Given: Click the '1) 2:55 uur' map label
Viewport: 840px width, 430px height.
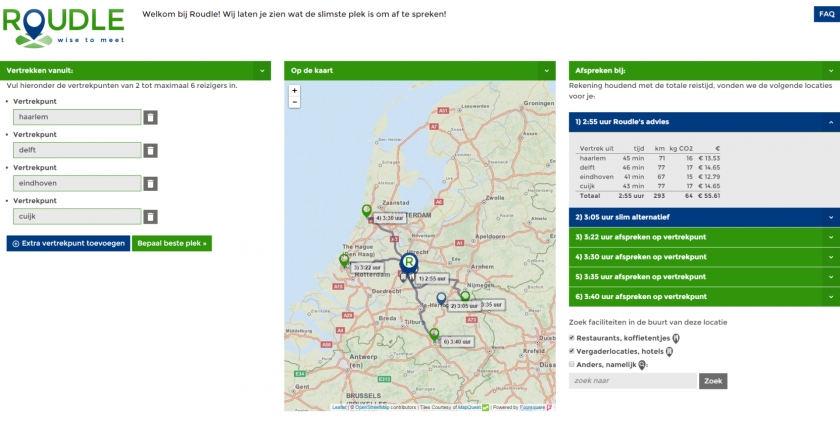Looking at the screenshot, I should point(432,279).
